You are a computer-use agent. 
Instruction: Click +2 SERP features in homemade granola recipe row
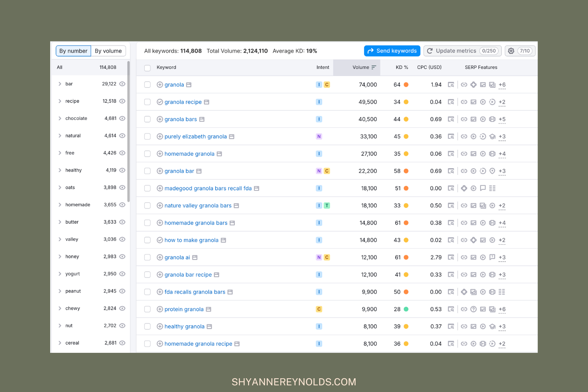pyautogui.click(x=502, y=344)
